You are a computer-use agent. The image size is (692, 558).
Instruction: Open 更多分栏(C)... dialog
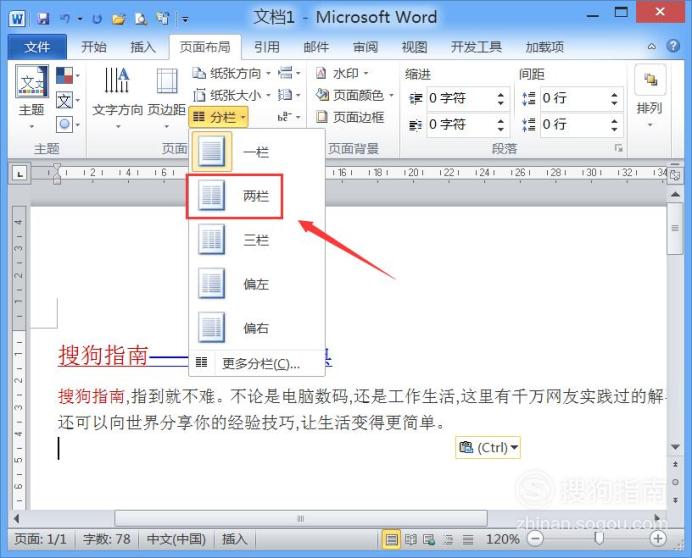click(256, 363)
